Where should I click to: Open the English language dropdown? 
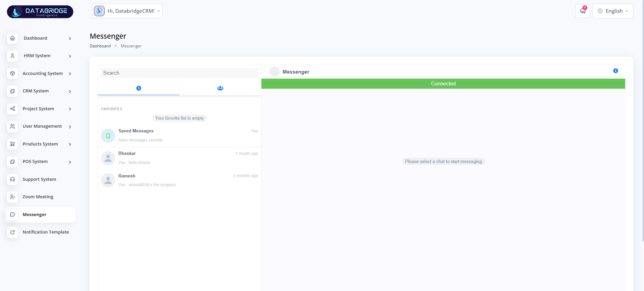(613, 11)
